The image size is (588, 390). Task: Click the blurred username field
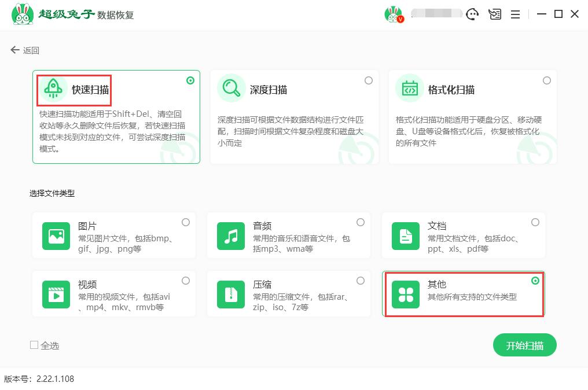436,13
